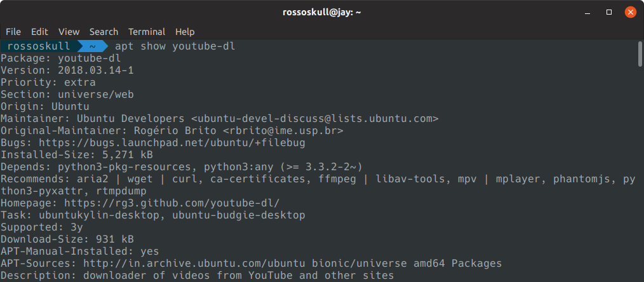Image resolution: width=644 pixels, height=282 pixels.
Task: Maximize the terminal window
Action: [x=609, y=12]
